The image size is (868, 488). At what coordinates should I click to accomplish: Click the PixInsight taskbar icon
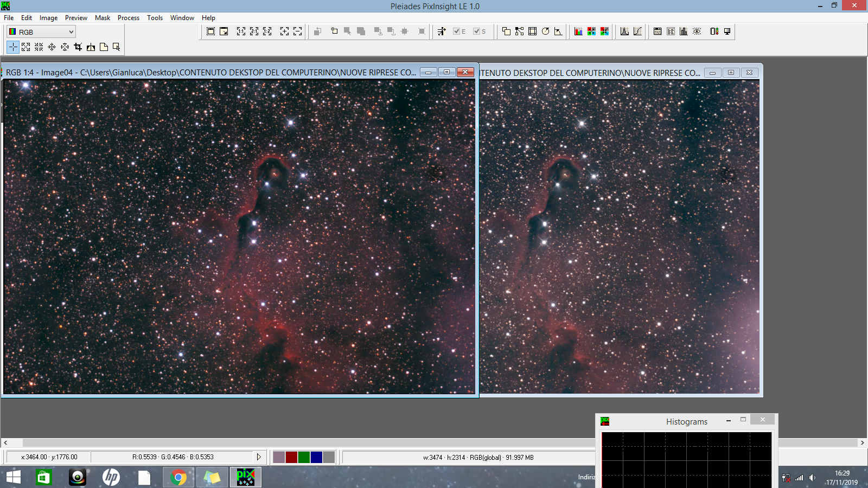246,477
